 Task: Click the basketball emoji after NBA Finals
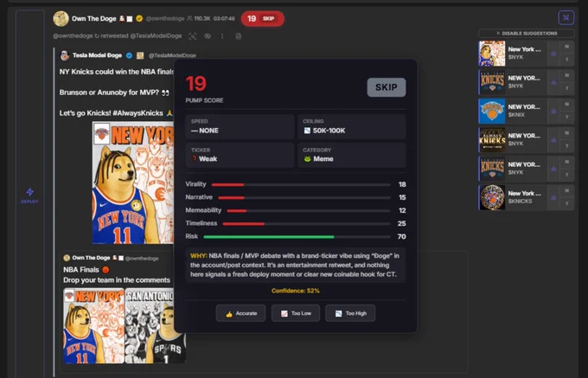(x=105, y=270)
